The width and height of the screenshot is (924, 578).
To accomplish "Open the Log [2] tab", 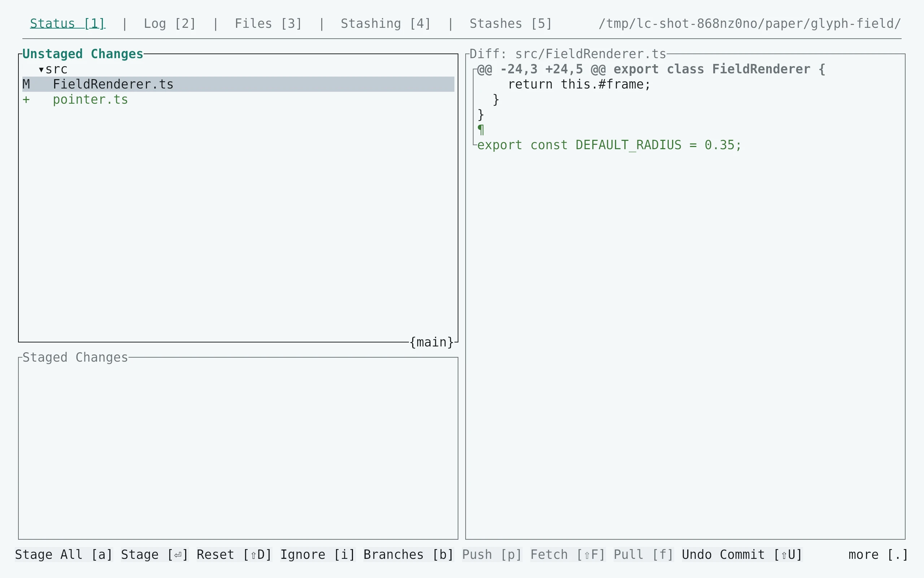I will pos(170,24).
